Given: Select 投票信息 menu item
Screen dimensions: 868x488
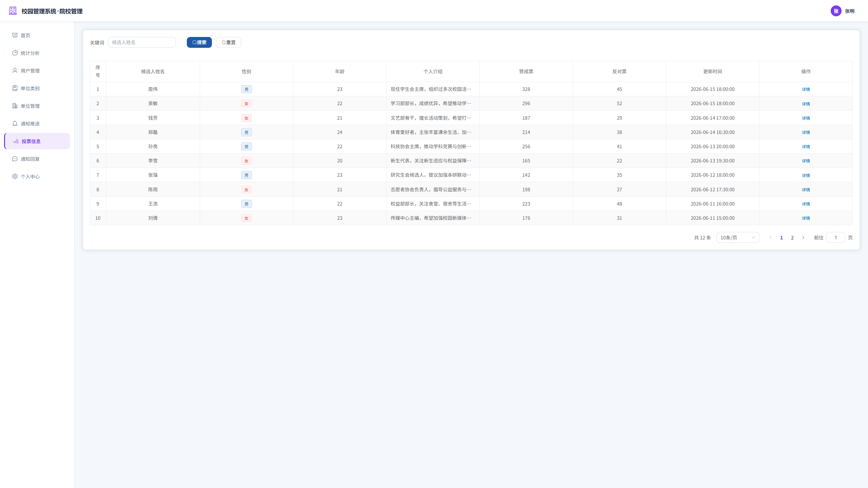Looking at the screenshot, I should [x=37, y=141].
